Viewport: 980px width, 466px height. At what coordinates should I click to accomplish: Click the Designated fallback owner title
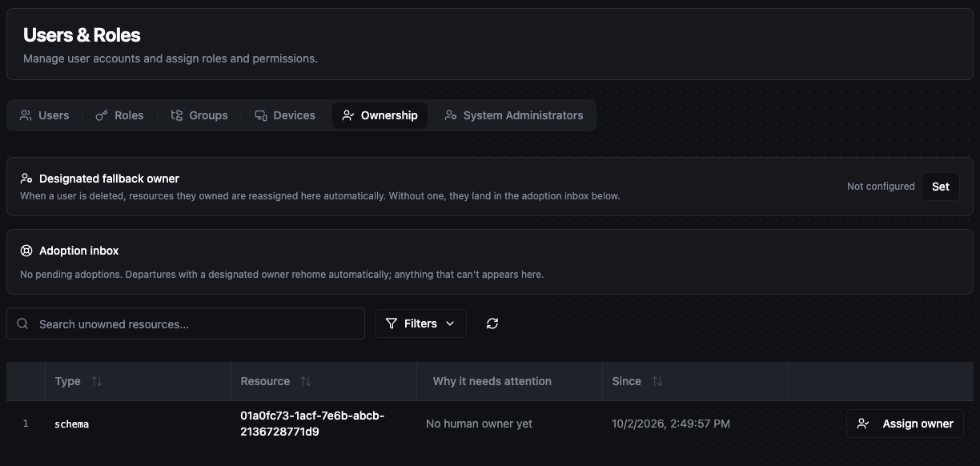pos(109,179)
